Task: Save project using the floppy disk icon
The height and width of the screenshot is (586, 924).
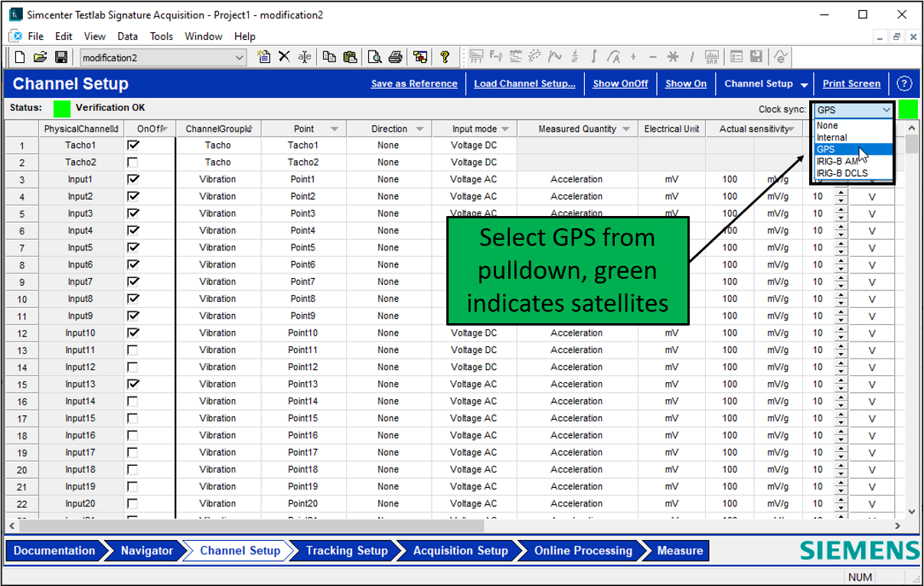Action: (61, 57)
